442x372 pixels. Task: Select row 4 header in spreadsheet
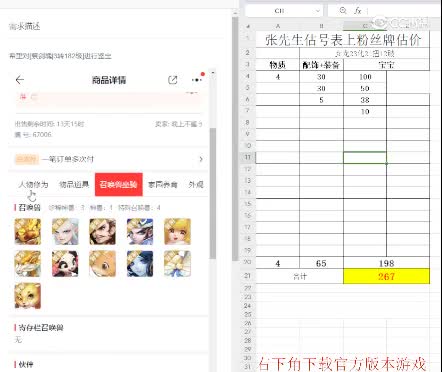click(x=248, y=76)
